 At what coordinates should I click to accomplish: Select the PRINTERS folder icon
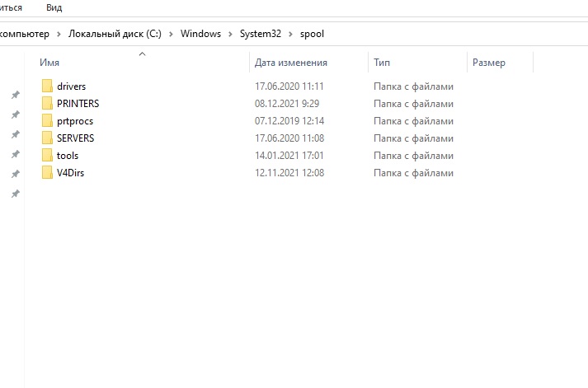click(x=47, y=103)
